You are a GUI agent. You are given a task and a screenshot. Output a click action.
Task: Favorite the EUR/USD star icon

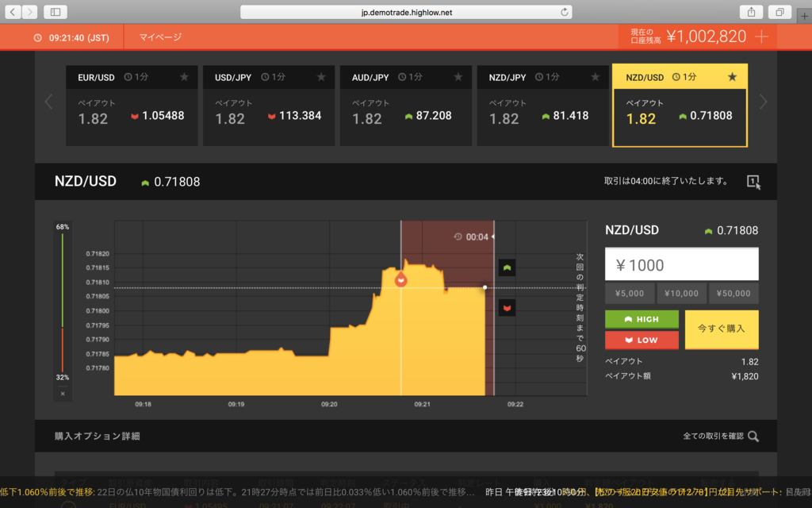(184, 77)
